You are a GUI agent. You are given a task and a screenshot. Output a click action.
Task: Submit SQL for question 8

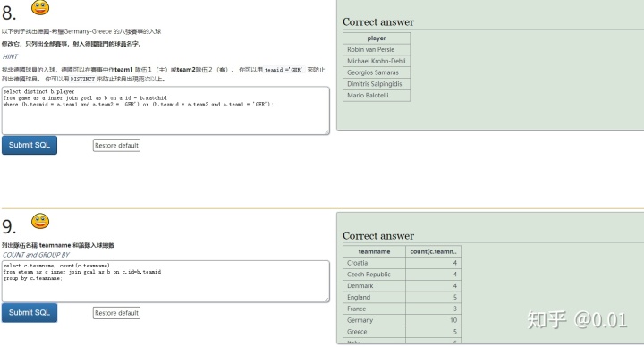click(30, 145)
